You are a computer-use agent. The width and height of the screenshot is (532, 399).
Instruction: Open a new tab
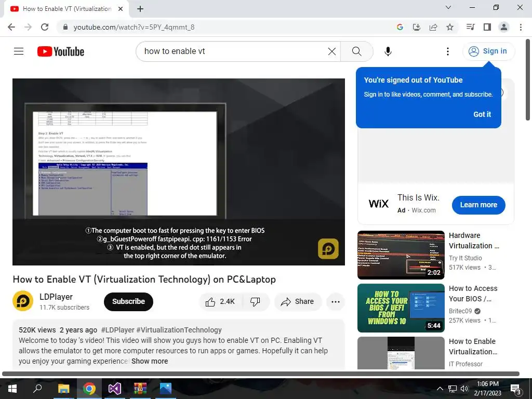tap(140, 9)
